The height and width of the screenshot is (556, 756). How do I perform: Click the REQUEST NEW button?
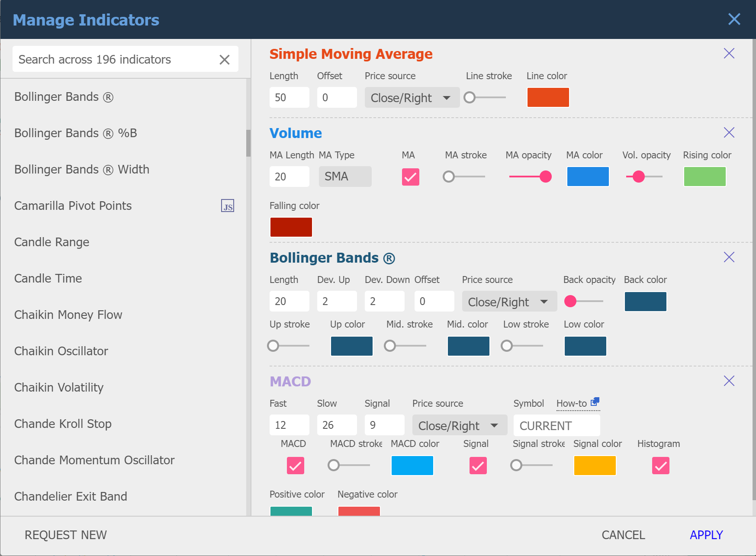(x=66, y=535)
